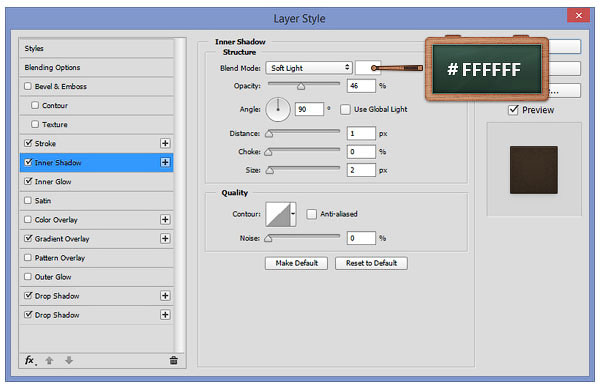Delete effect with the trash icon

[x=173, y=360]
